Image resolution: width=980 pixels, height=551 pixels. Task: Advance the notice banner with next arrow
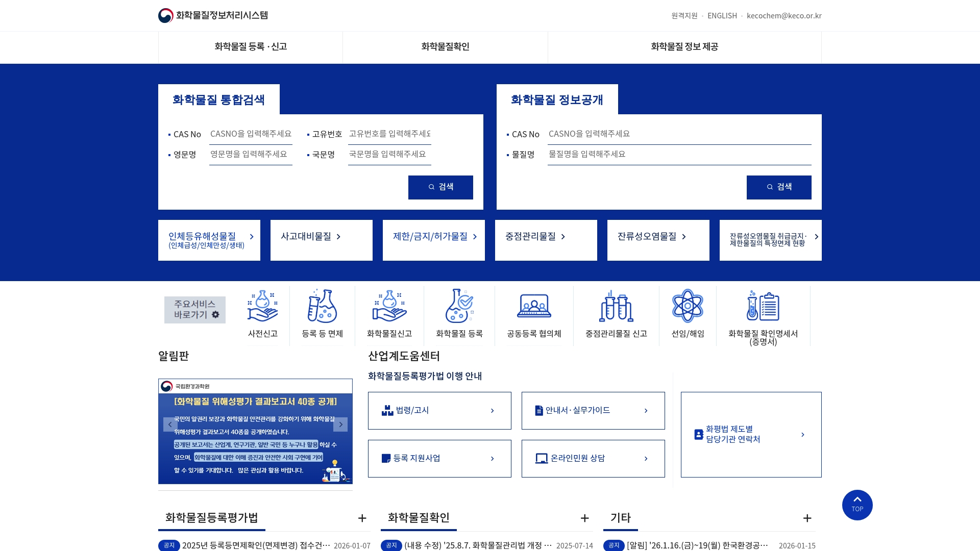tap(340, 424)
